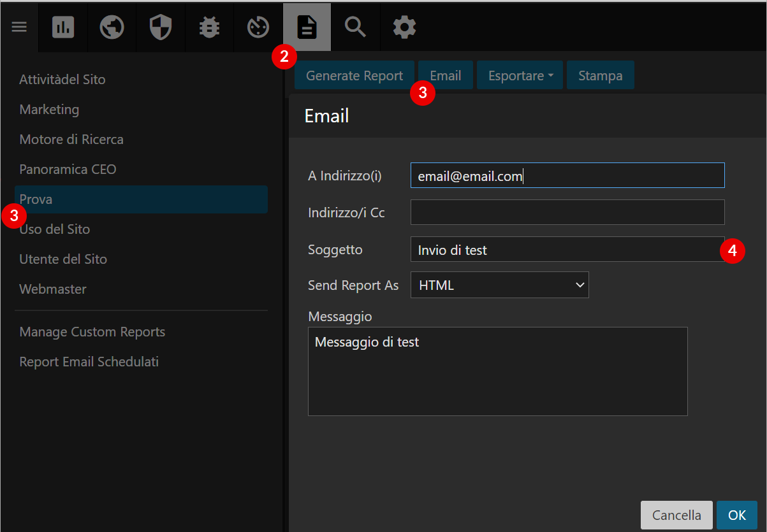Confirm with the OK button
The height and width of the screenshot is (532, 767).
[737, 515]
